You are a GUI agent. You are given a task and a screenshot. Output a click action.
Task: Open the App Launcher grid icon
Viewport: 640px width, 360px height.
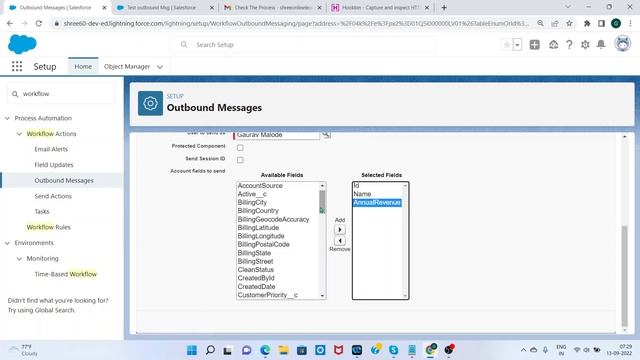pyautogui.click(x=17, y=66)
